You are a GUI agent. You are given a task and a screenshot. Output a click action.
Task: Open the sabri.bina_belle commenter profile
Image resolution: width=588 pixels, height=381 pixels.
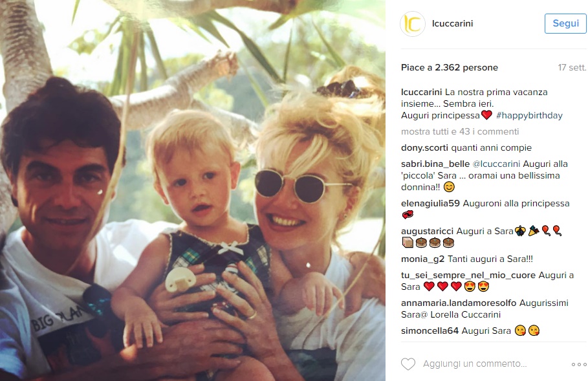(435, 164)
